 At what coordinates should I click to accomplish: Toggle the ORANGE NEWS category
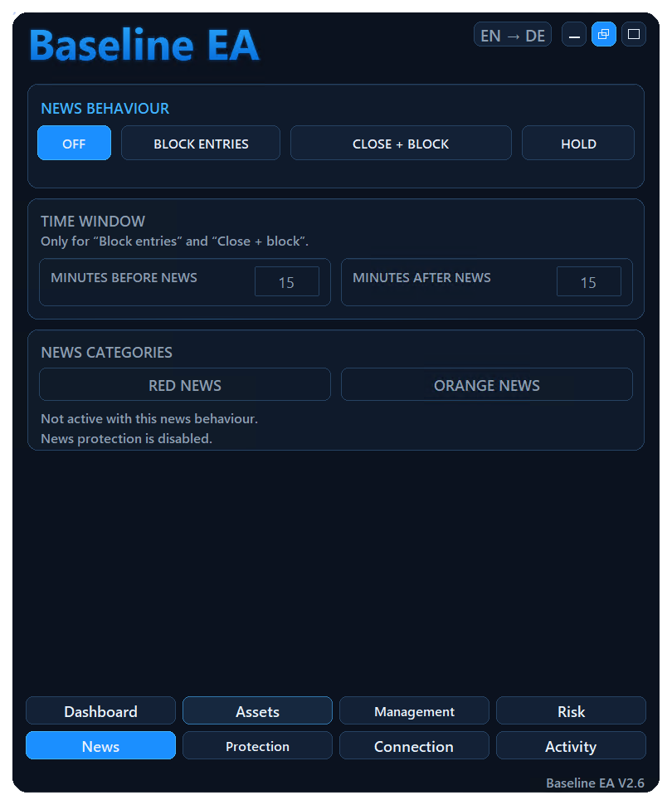(x=487, y=384)
